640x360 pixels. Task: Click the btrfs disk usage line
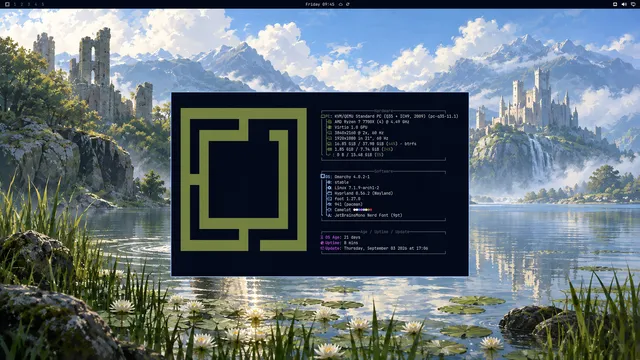point(376,144)
